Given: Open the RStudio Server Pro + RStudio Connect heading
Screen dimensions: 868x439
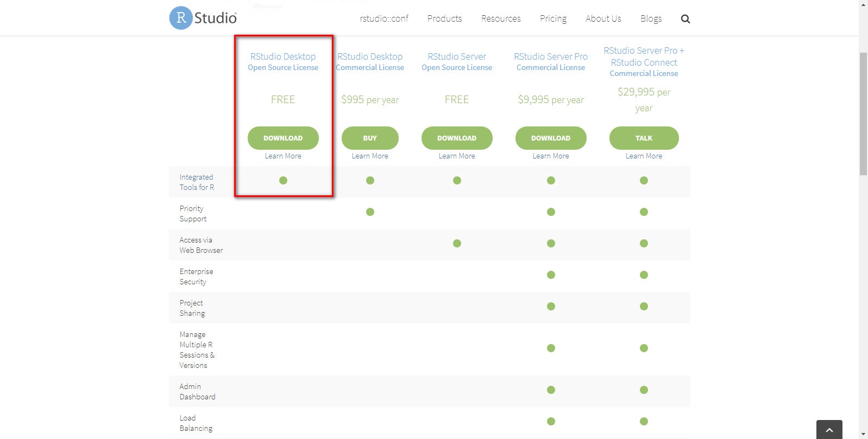Looking at the screenshot, I should point(644,61).
